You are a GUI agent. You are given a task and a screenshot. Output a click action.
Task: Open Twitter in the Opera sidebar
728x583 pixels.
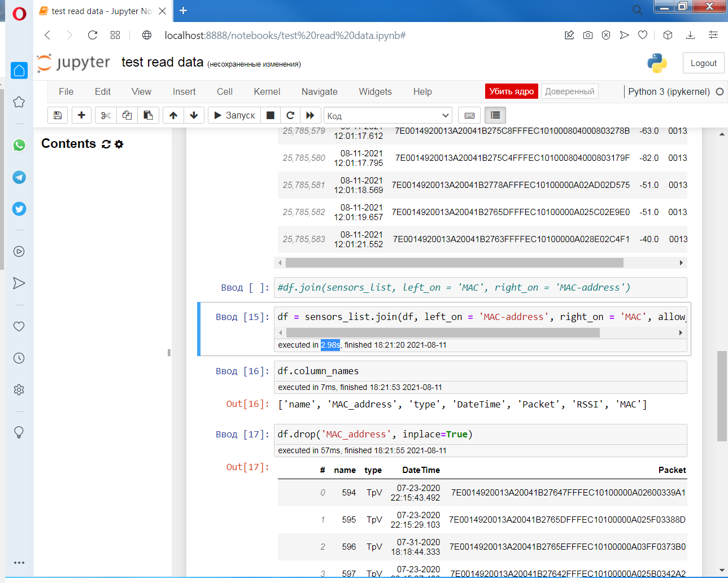click(x=19, y=209)
